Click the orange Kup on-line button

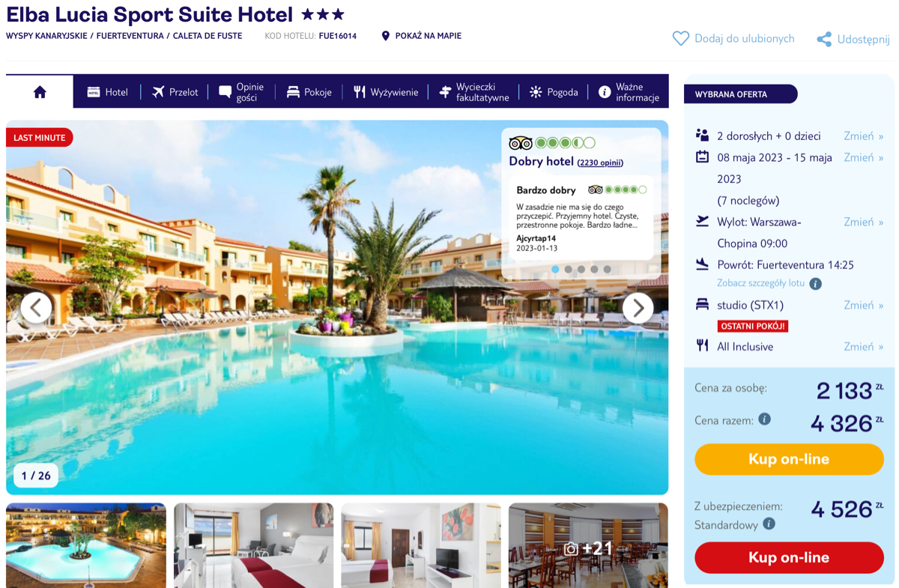pos(789,459)
